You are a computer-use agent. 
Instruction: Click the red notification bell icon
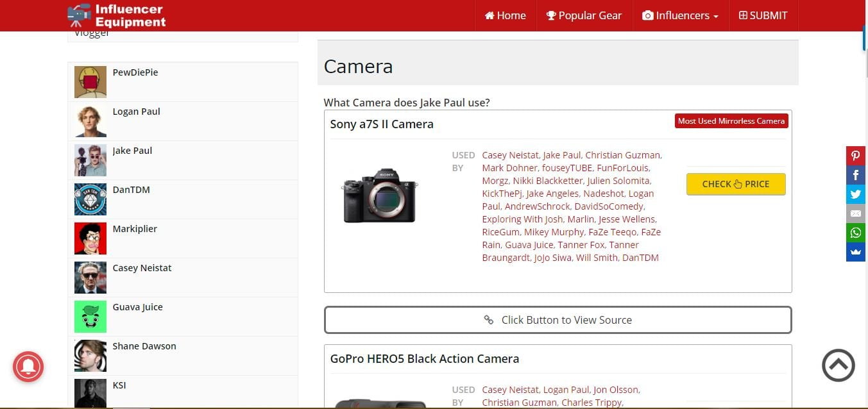pos(28,367)
